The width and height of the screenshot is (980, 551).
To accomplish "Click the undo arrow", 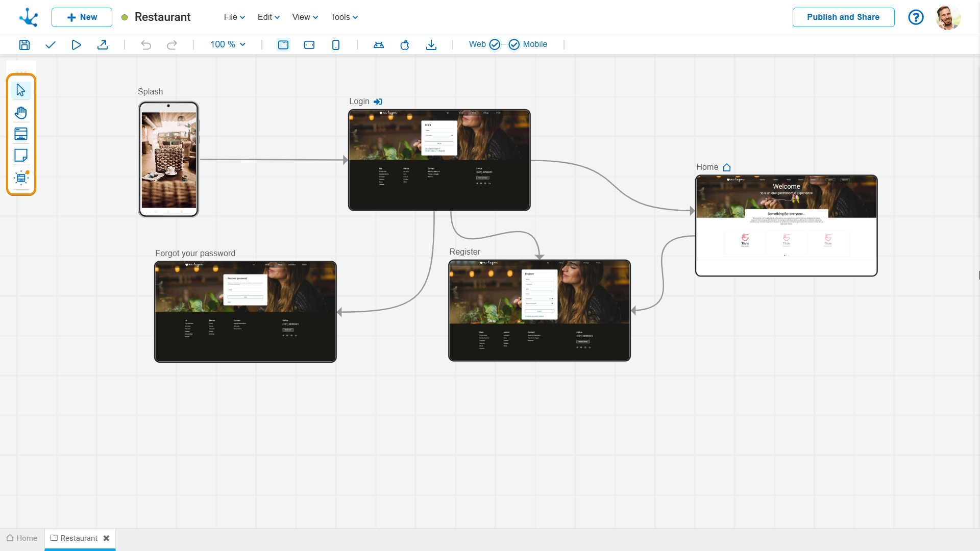I will point(146,45).
